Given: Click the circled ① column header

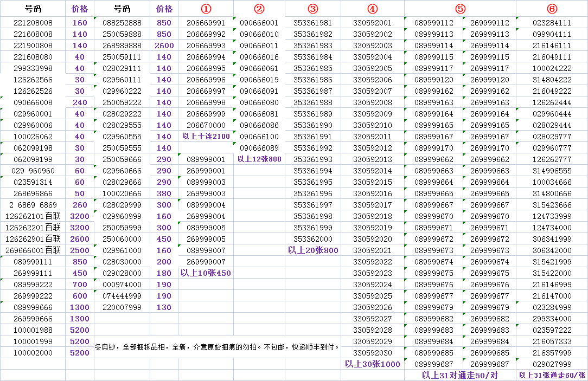Looking at the screenshot, I should (206, 9).
